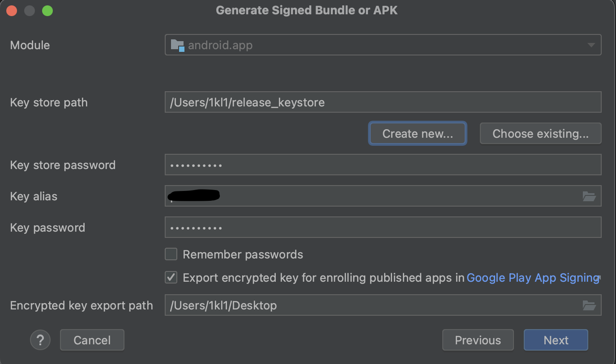The width and height of the screenshot is (616, 364).
Task: Browse key aliases via folder icon
Action: click(589, 196)
